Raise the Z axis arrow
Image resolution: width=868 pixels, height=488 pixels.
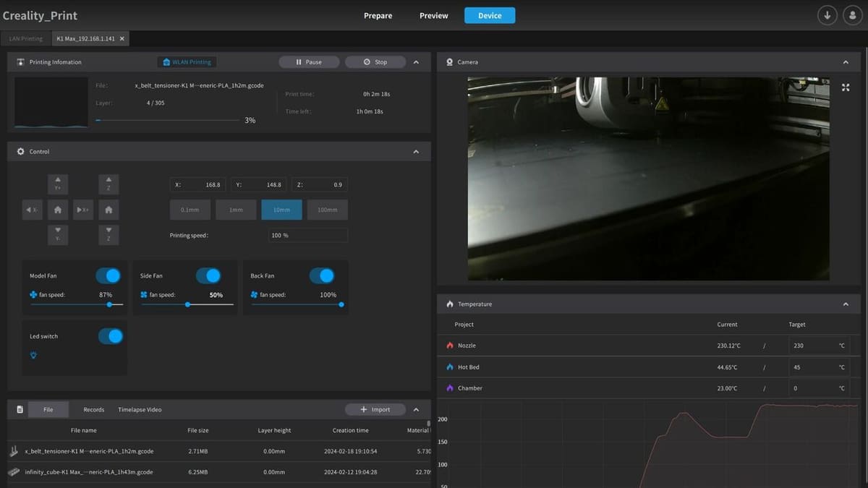[x=109, y=183]
